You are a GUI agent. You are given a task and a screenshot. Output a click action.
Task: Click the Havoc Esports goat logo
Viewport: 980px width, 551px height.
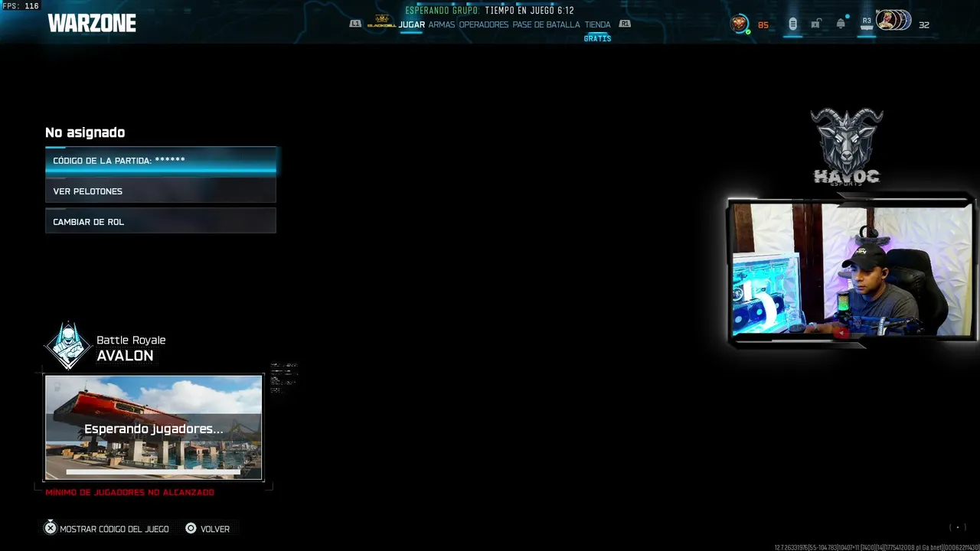[847, 146]
